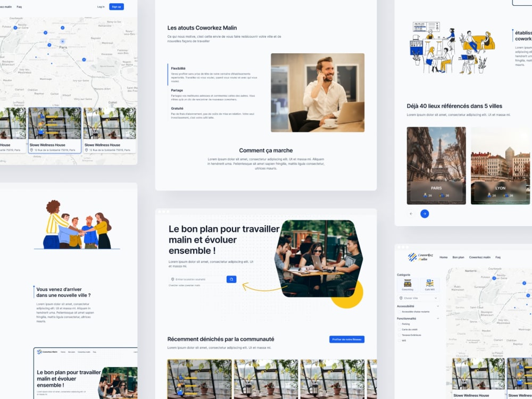Click map pin near Puteaux in top-left map
532x399 pixels.
pyautogui.click(x=15, y=28)
